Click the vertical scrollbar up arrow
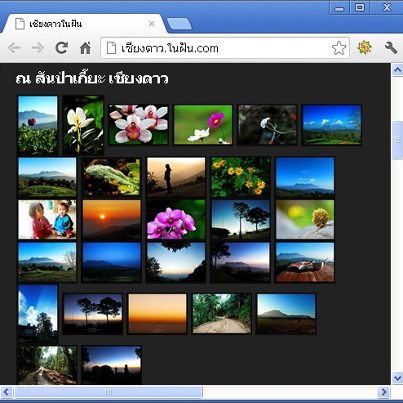Viewport: 403px width, 403px height. pos(397,70)
